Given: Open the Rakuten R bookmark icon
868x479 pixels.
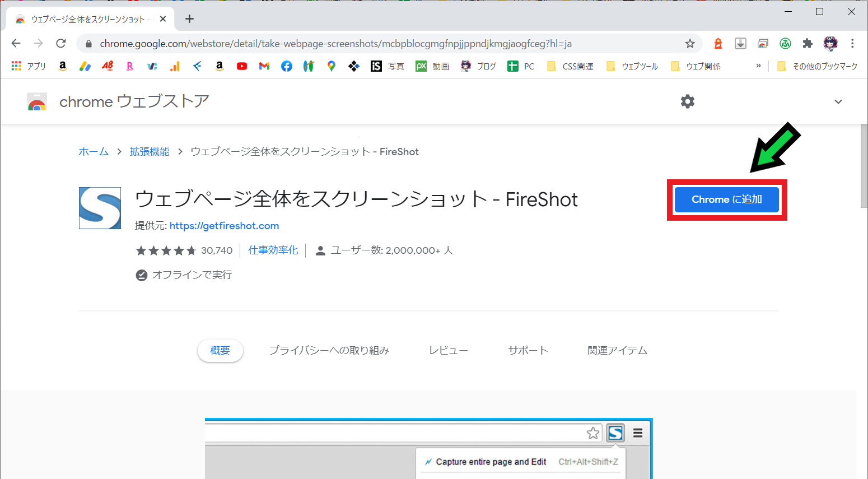Looking at the screenshot, I should click(130, 66).
